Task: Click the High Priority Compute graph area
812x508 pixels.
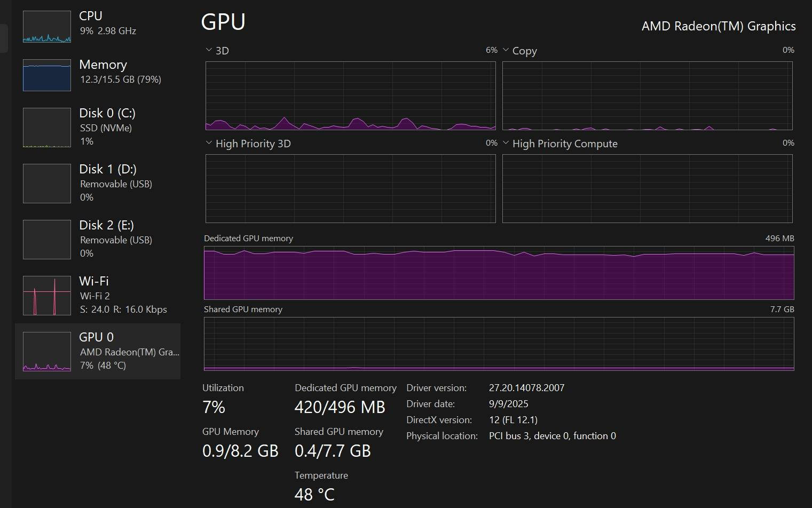Action: [x=647, y=188]
